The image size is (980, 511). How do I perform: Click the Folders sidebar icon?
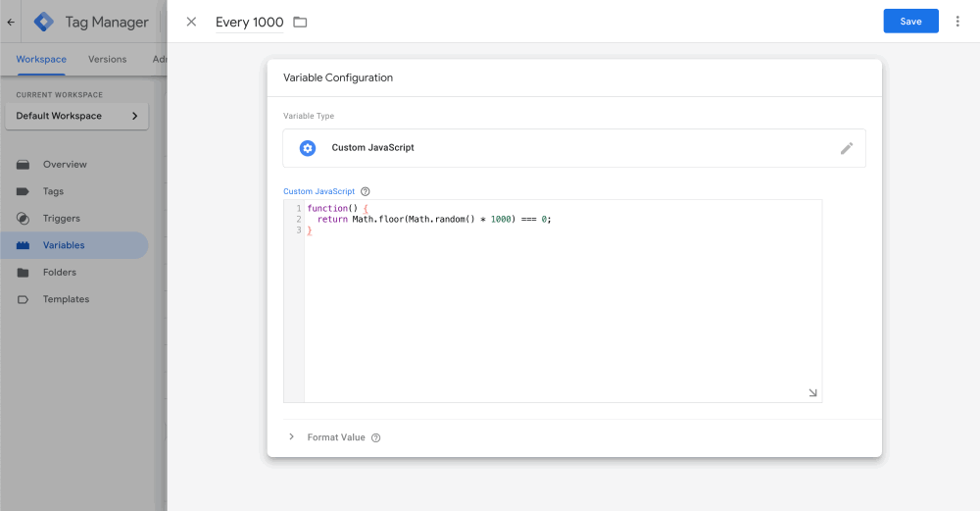(24, 272)
